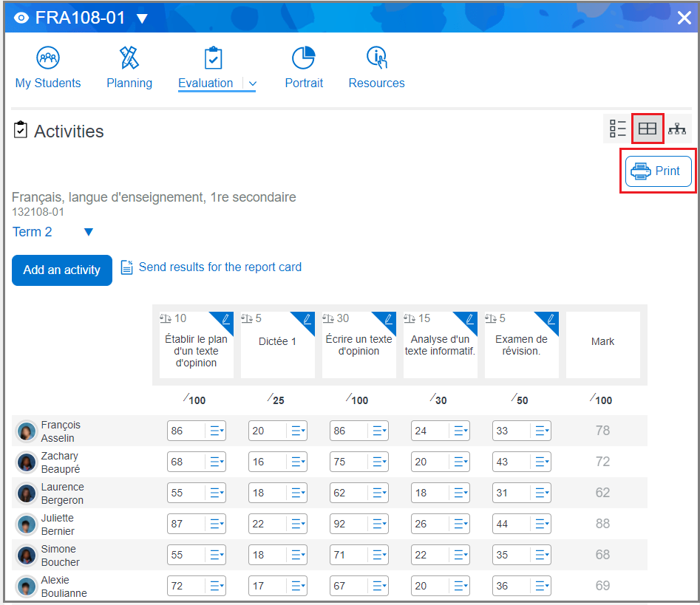Screen dimensions: 700x605
Task: Expand the Evaluation tab chevron
Action: (x=253, y=83)
